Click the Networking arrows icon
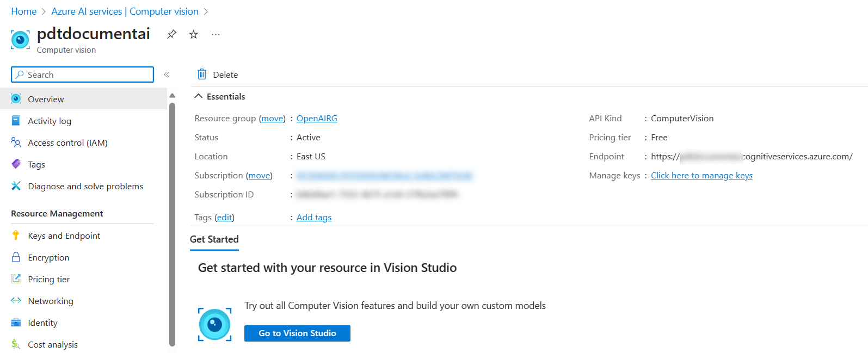 (16, 301)
